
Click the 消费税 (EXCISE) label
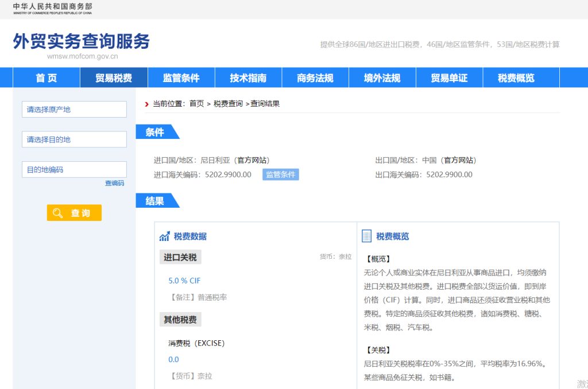click(196, 343)
